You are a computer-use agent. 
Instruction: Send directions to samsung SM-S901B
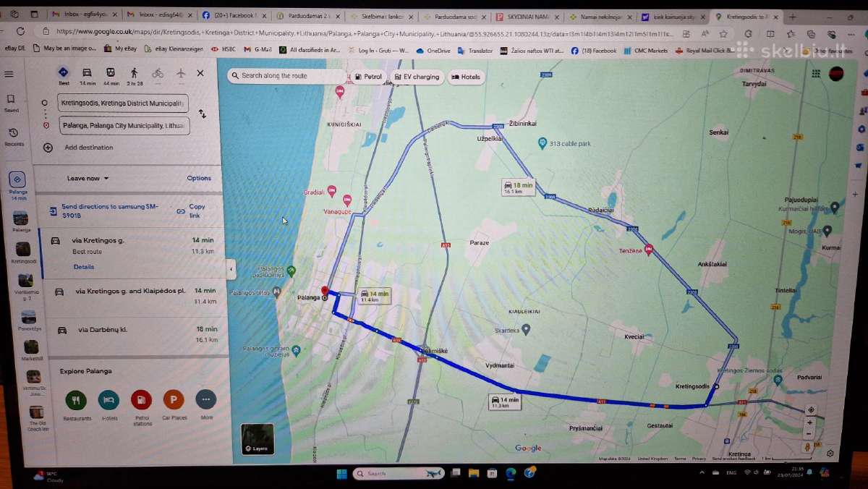(x=109, y=211)
